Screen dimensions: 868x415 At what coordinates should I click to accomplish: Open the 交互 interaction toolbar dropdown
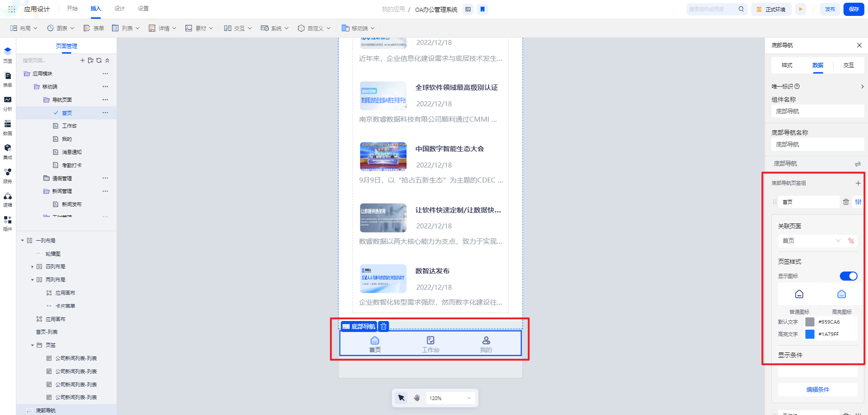(238, 28)
